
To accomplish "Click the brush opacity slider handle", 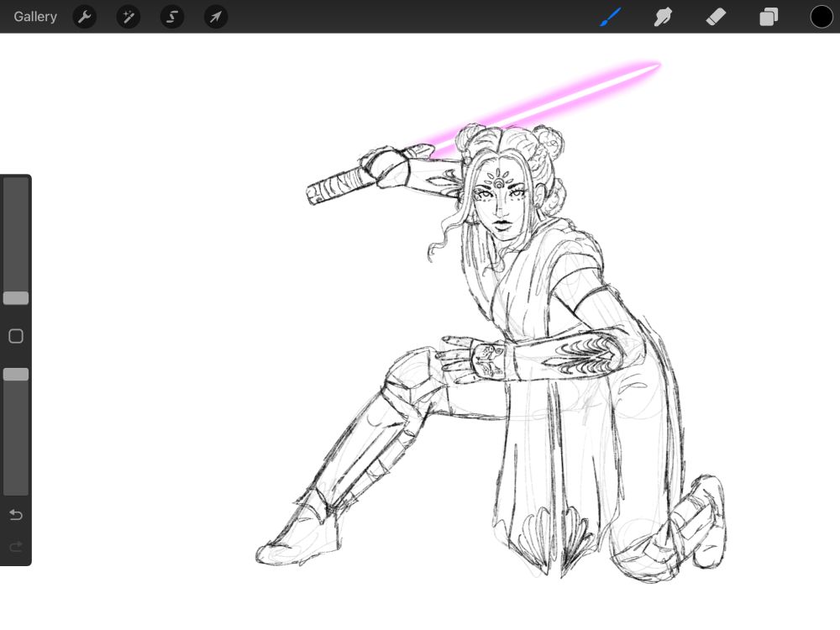I will [x=16, y=375].
